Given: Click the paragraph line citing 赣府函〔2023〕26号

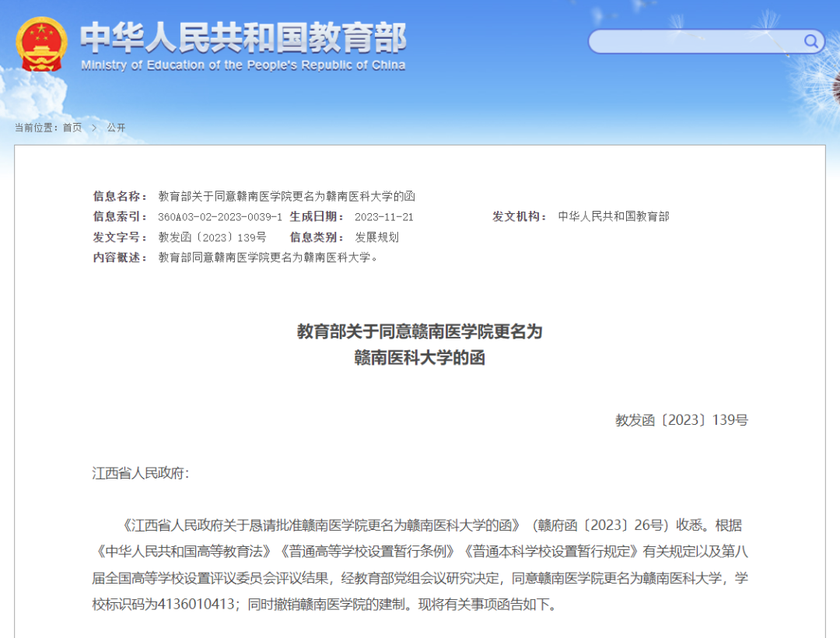Looking at the screenshot, I should click(x=431, y=525).
